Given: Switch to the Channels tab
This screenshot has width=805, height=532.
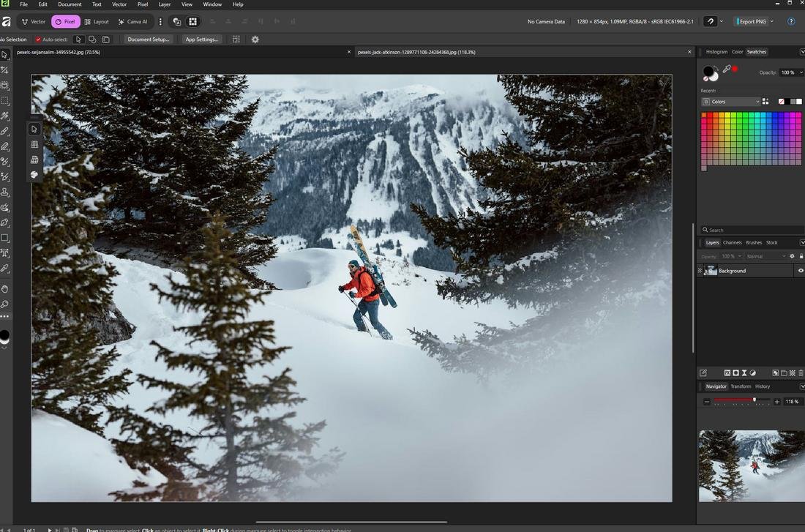Looking at the screenshot, I should [733, 242].
